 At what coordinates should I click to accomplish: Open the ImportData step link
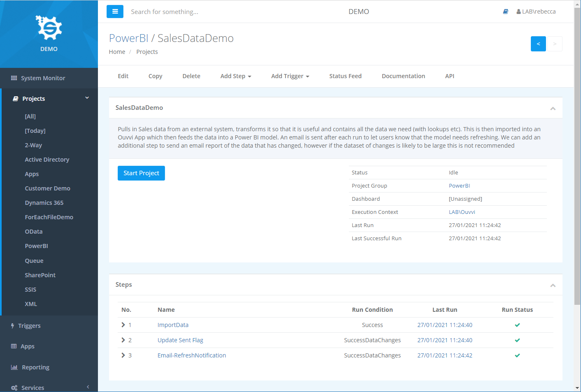173,325
